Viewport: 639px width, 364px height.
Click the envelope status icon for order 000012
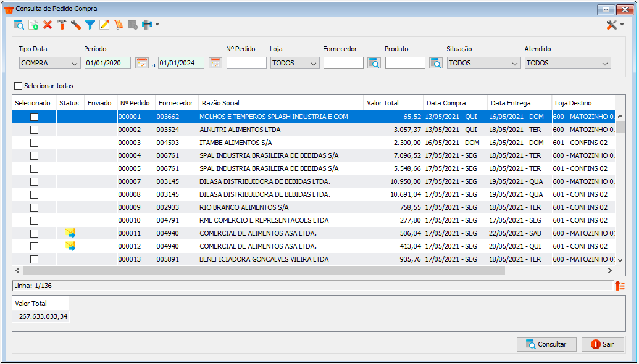[70, 246]
